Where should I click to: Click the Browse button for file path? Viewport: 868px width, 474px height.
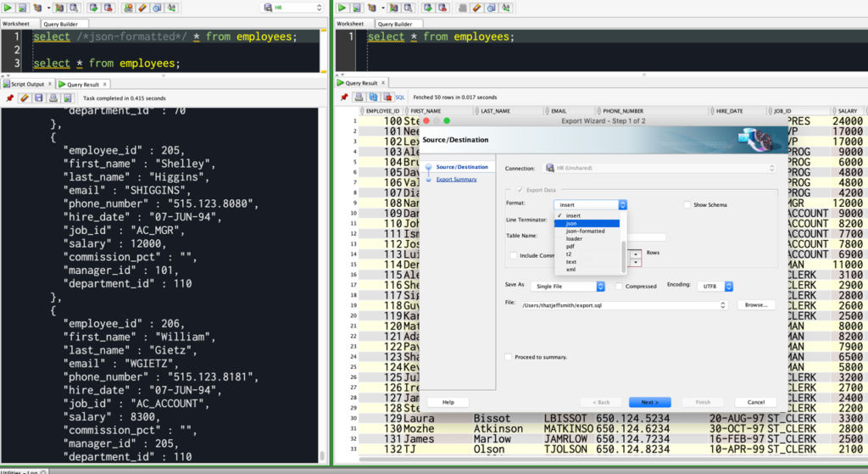(x=756, y=304)
